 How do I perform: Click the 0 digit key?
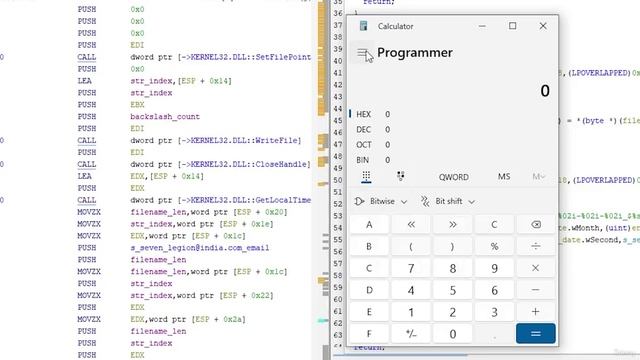[x=452, y=334]
